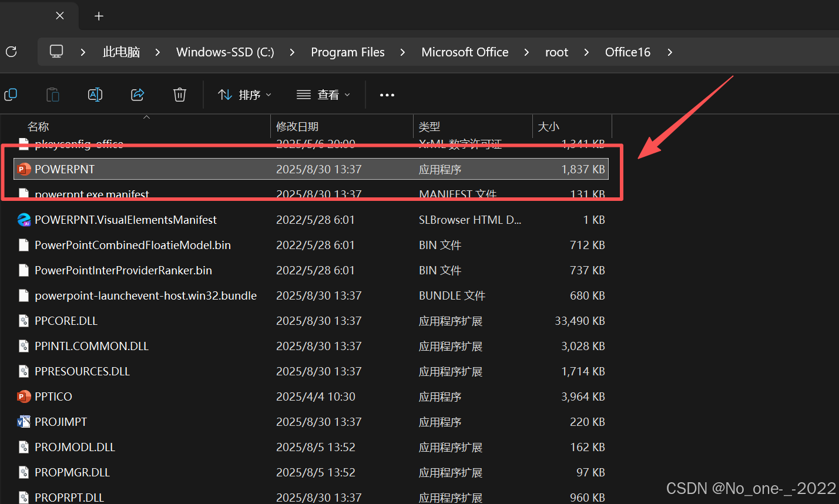Open the 排序 sort dropdown
The height and width of the screenshot is (504, 839).
click(244, 95)
